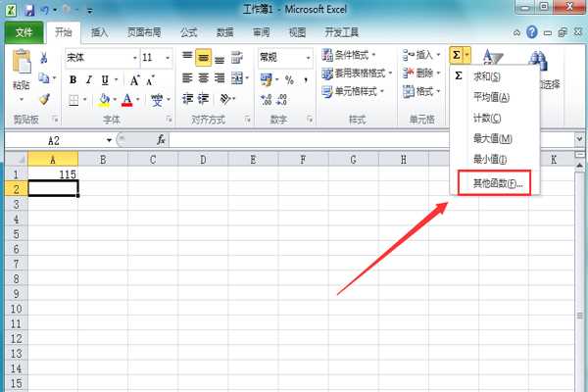Click the accounting number format icon
Image resolution: width=588 pixels, height=392 pixels.
(267, 79)
